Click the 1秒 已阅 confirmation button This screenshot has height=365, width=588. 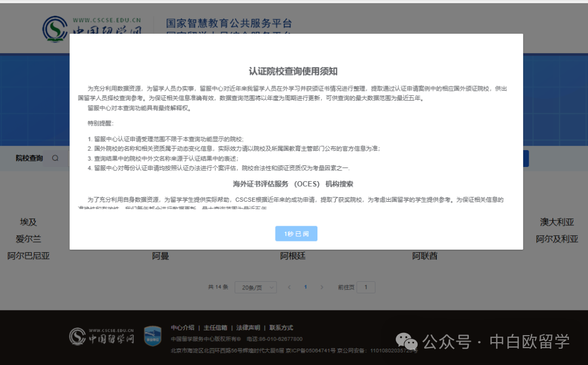[x=296, y=233]
